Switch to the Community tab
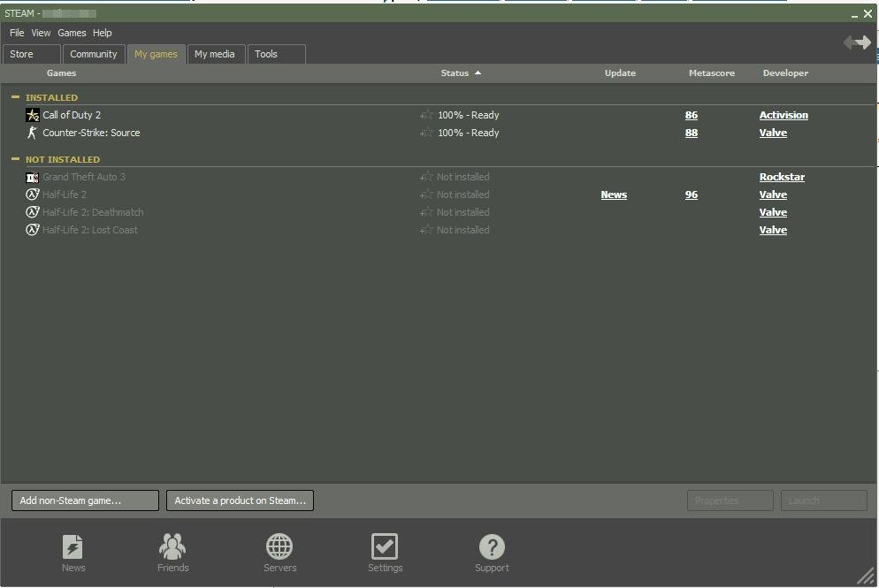The width and height of the screenshot is (879, 588). tap(93, 54)
